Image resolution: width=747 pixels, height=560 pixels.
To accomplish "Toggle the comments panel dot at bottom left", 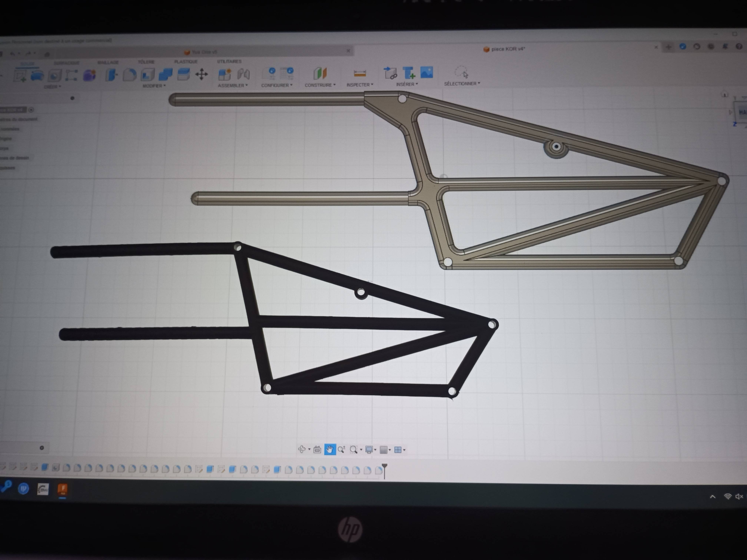I will coord(42,448).
